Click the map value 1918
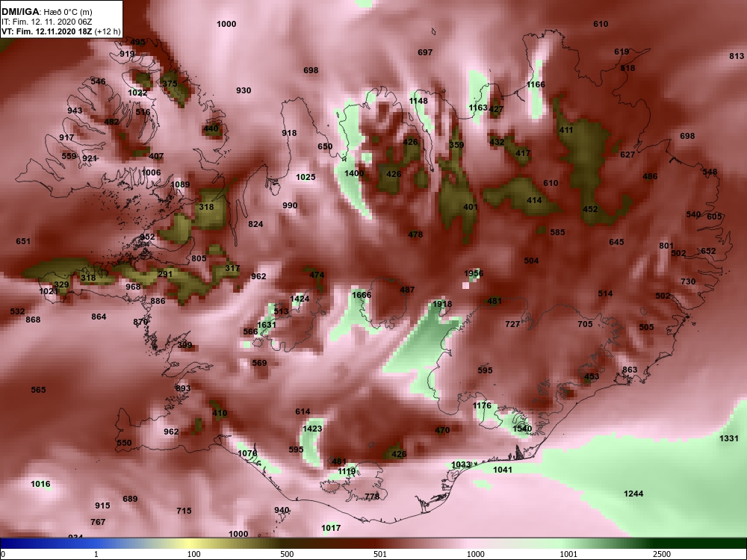The image size is (747, 560). [442, 304]
